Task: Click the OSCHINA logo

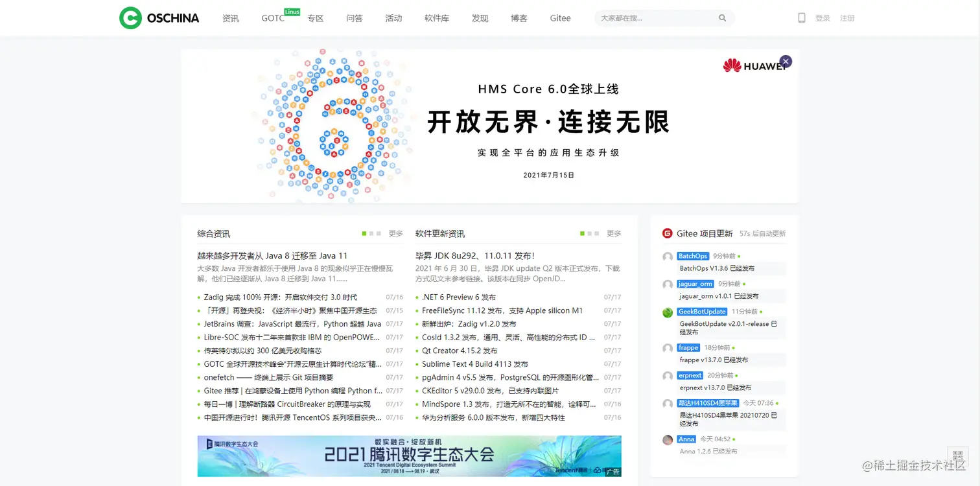Action: point(159,18)
